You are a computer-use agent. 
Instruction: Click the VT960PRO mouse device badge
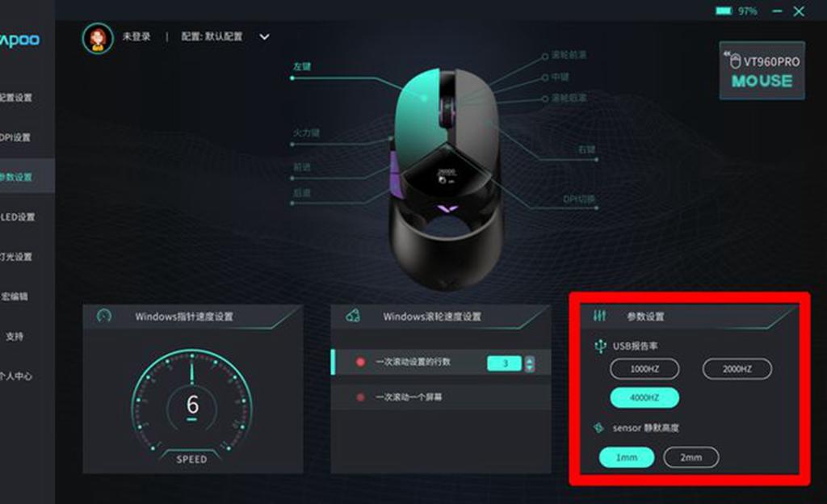(x=762, y=70)
